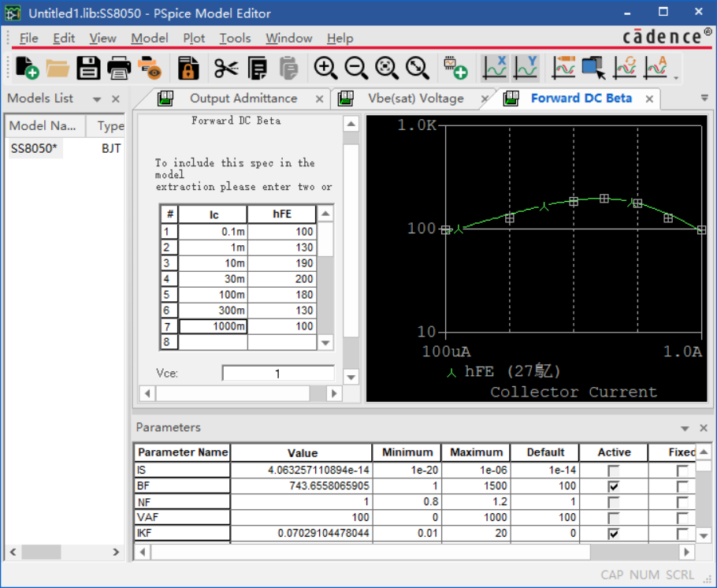The height and width of the screenshot is (588, 717).
Task: Toggle the BF Fixed checkbox
Action: [x=682, y=486]
